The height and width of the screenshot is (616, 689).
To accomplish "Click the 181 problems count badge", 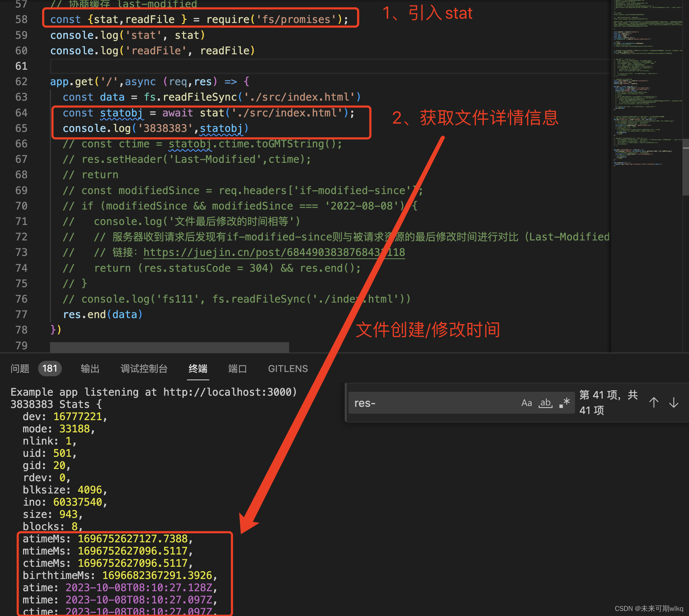I will coord(50,368).
